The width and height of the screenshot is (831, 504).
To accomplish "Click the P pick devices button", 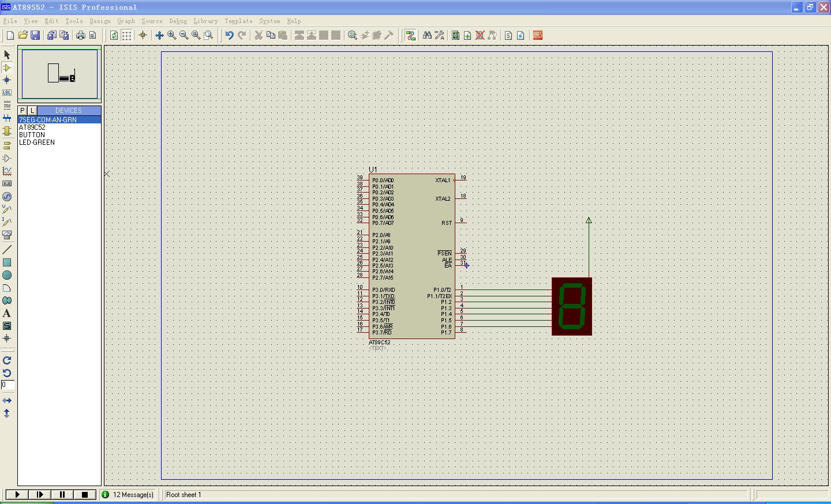I will (x=23, y=110).
